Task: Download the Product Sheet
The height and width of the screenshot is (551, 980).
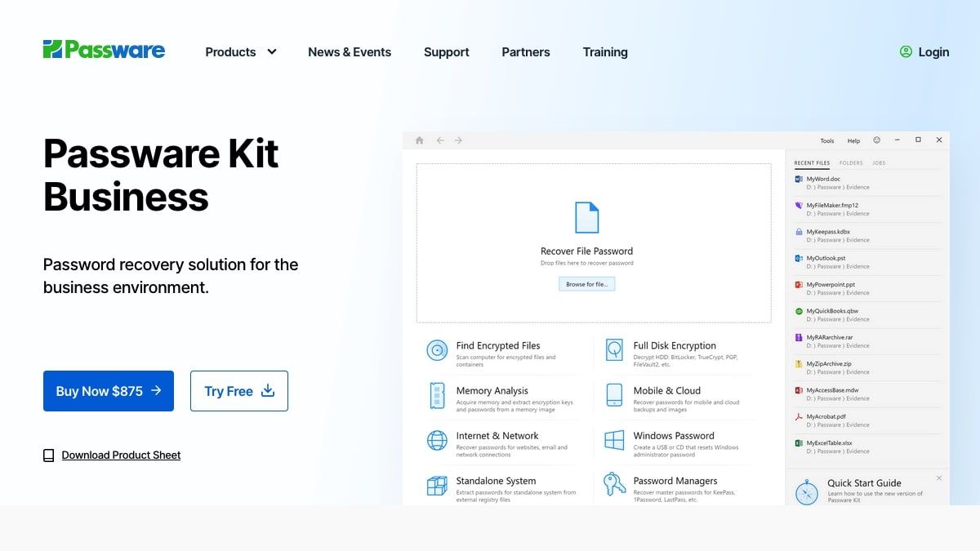Action: pos(120,455)
